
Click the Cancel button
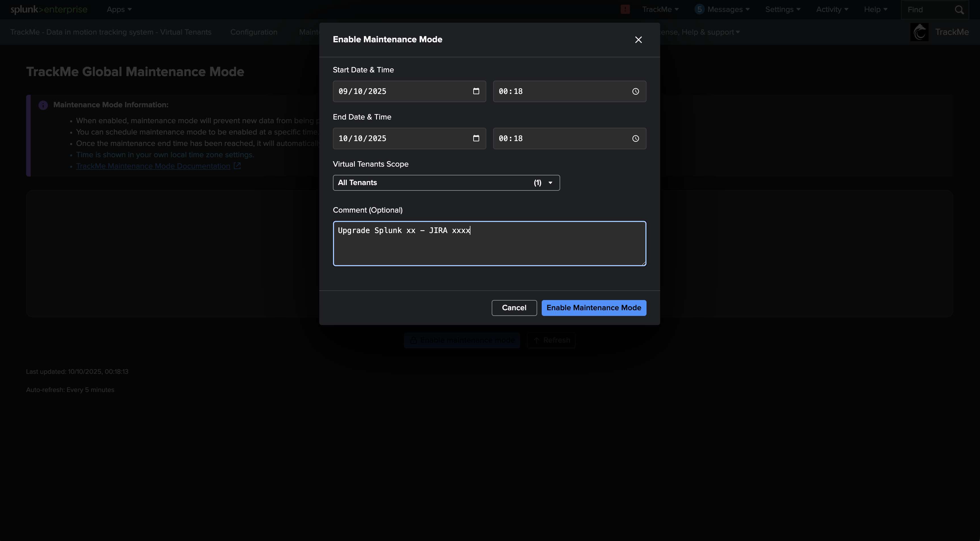click(x=514, y=308)
